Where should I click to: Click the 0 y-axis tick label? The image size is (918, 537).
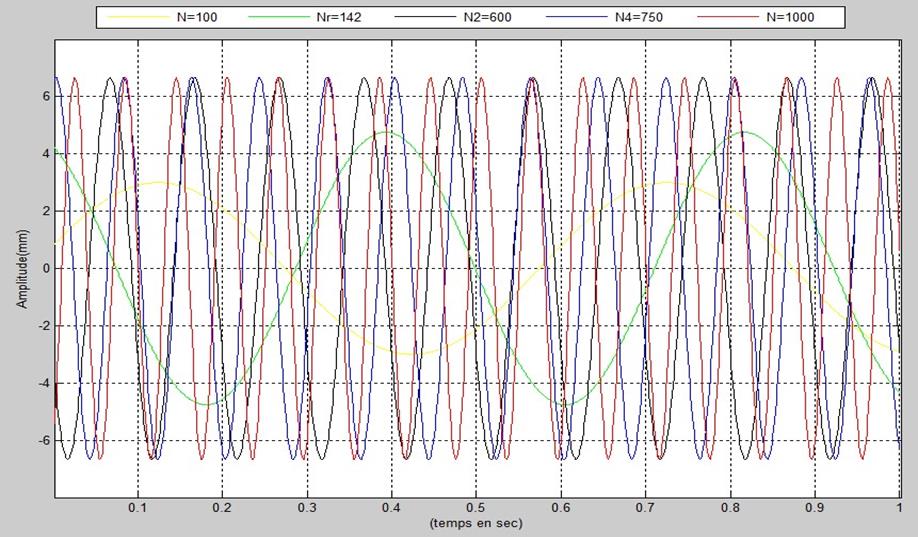click(46, 269)
